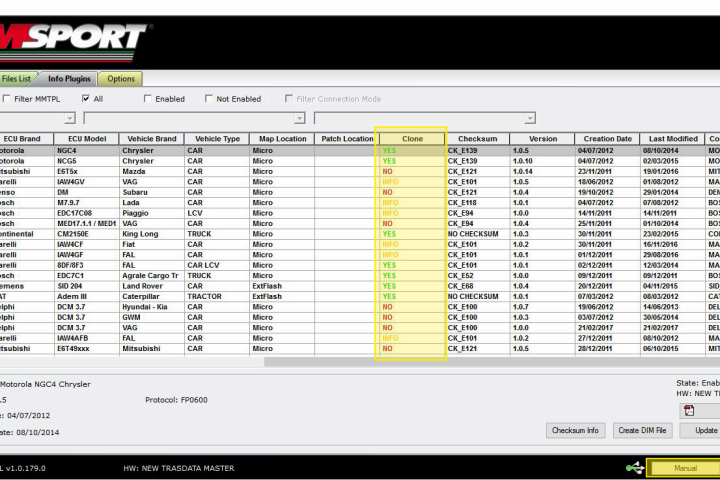Select the TRACTOR vehicle type cell
The width and height of the screenshot is (720, 480).
point(217,296)
